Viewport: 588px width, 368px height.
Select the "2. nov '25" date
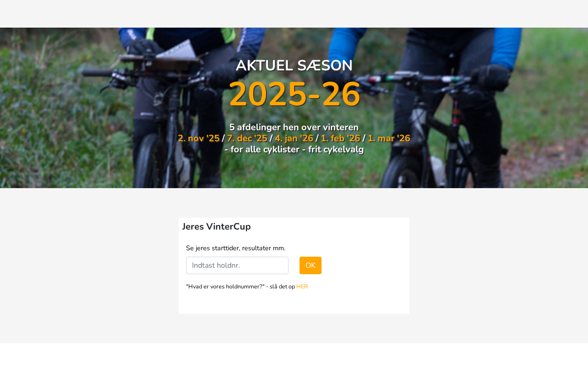198,138
